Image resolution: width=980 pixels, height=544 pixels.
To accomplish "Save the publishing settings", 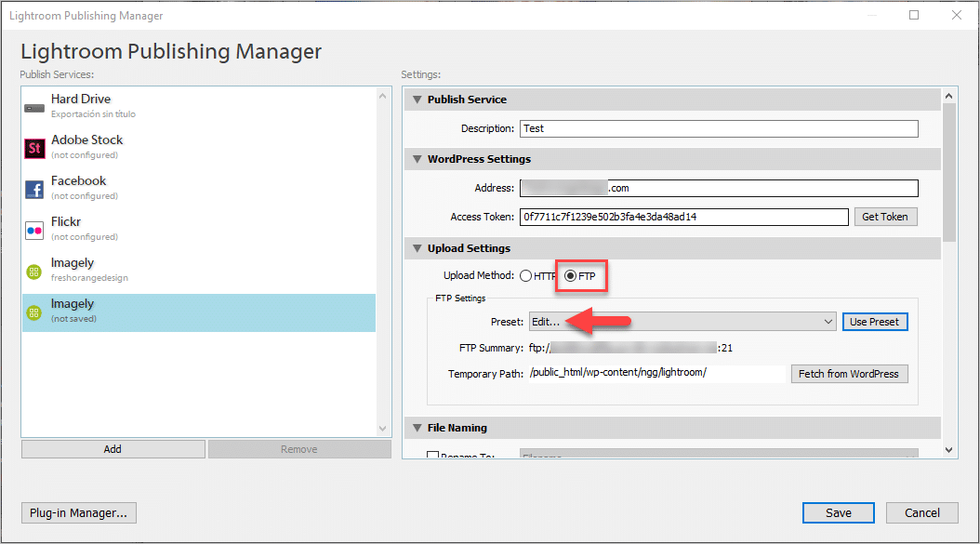I will coord(838,512).
